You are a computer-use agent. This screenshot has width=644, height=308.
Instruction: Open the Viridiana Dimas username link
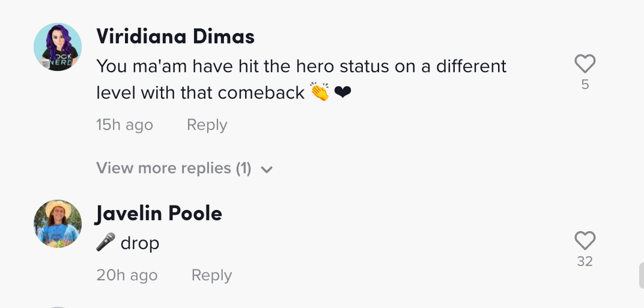[x=175, y=37]
